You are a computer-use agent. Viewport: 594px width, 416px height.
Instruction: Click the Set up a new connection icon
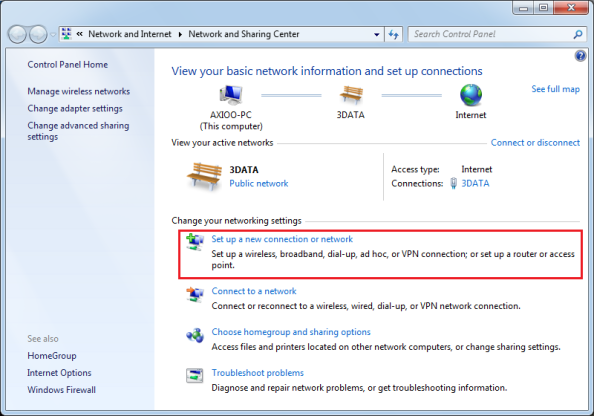click(x=195, y=242)
